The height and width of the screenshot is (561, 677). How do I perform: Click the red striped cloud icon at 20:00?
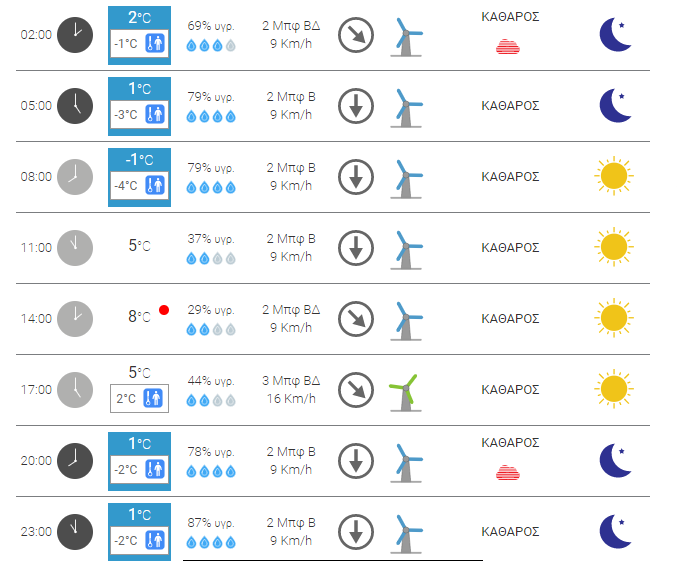pos(508,472)
